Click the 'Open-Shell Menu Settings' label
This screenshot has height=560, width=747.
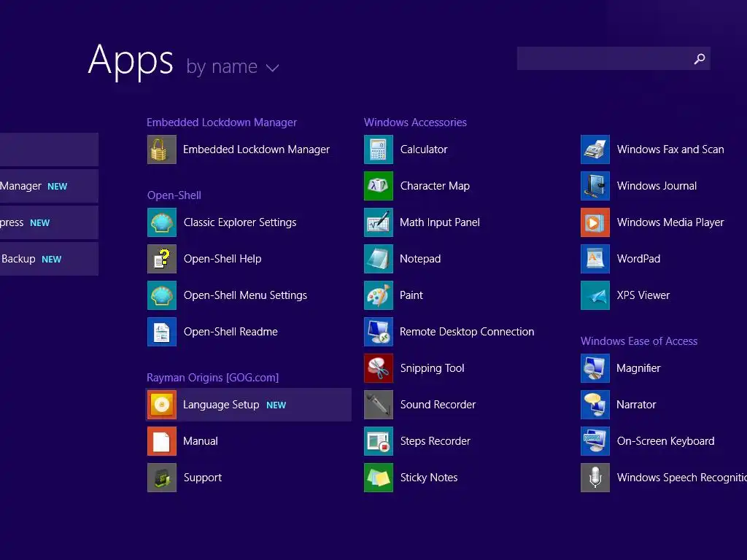[245, 295]
